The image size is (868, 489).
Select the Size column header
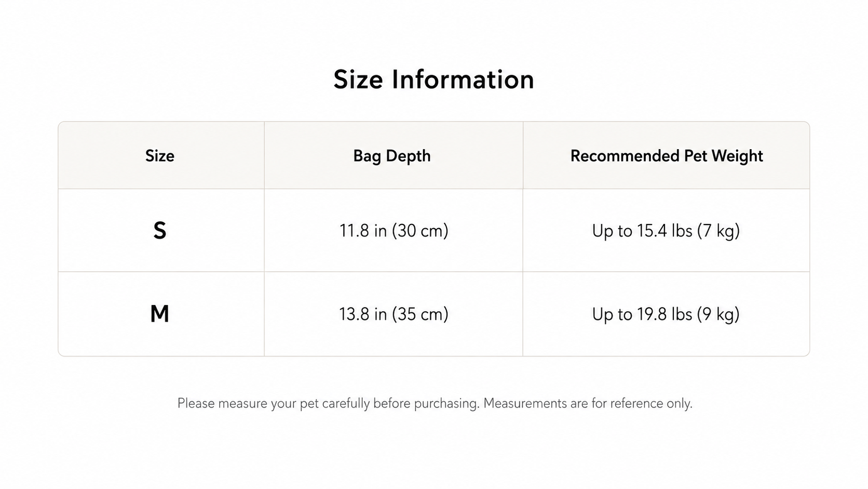[160, 156]
